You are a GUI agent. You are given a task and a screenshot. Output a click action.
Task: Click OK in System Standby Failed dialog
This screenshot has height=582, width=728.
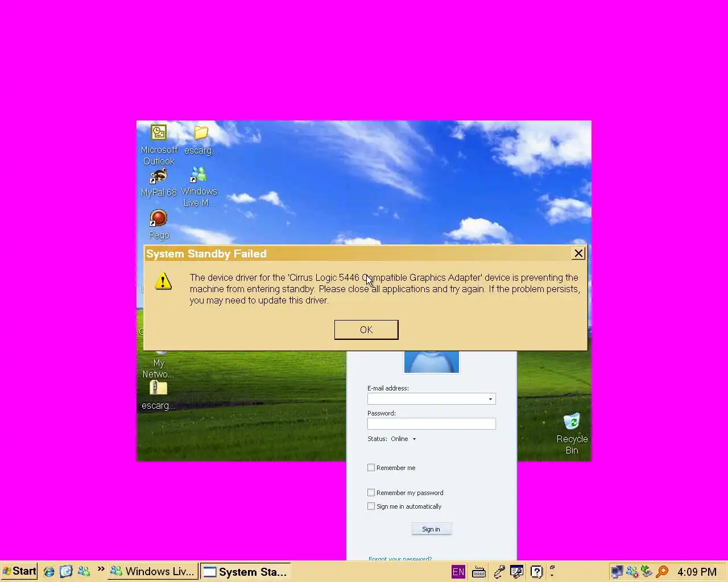click(366, 330)
